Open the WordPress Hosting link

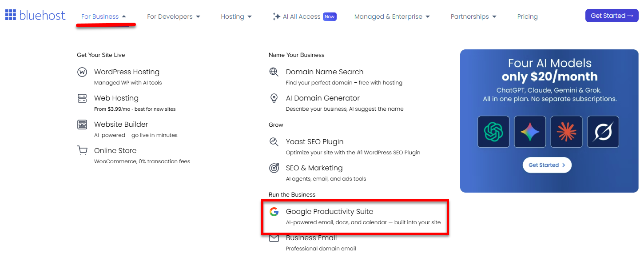click(x=127, y=72)
